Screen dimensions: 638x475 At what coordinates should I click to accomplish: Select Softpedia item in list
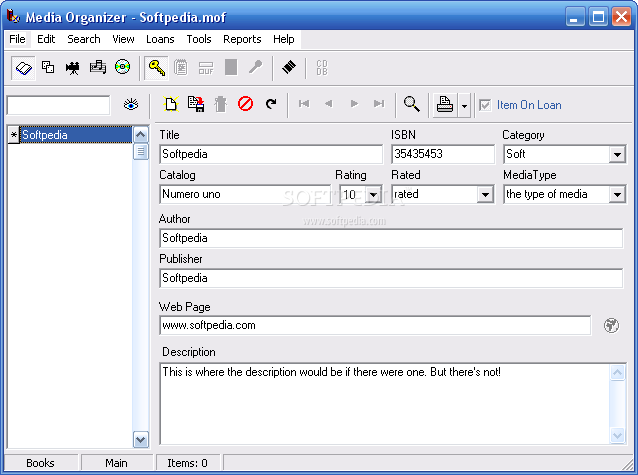76,135
